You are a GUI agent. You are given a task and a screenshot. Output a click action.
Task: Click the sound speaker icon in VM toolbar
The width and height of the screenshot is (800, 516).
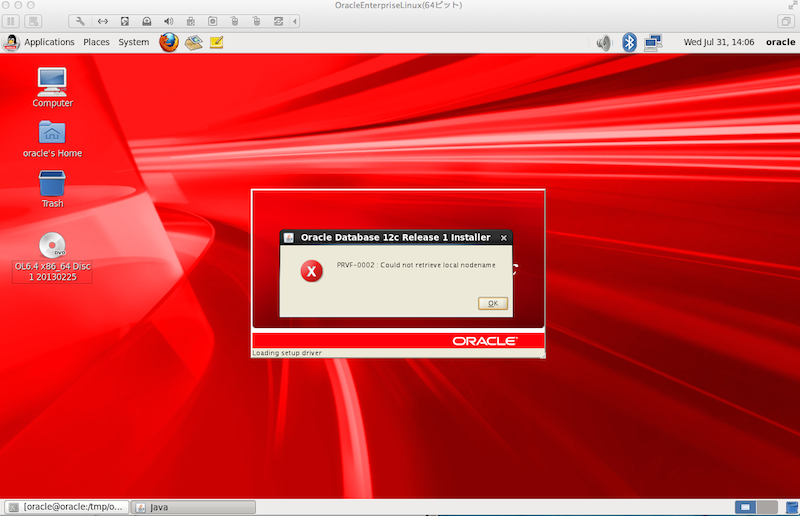click(x=168, y=21)
